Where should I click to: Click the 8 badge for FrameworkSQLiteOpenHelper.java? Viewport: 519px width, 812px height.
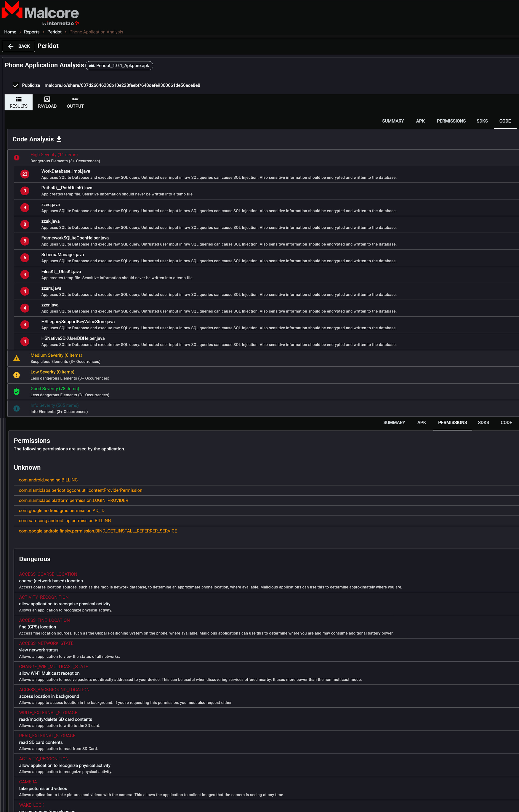(25, 241)
